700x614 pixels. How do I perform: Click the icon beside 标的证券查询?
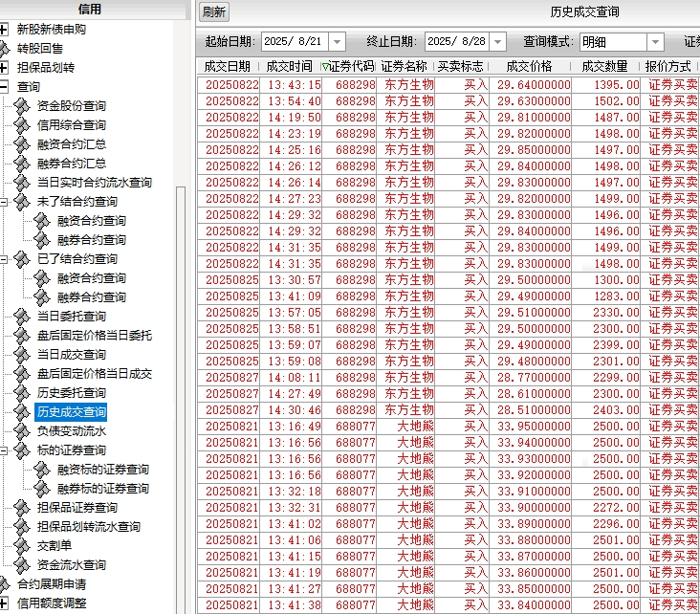click(x=21, y=450)
